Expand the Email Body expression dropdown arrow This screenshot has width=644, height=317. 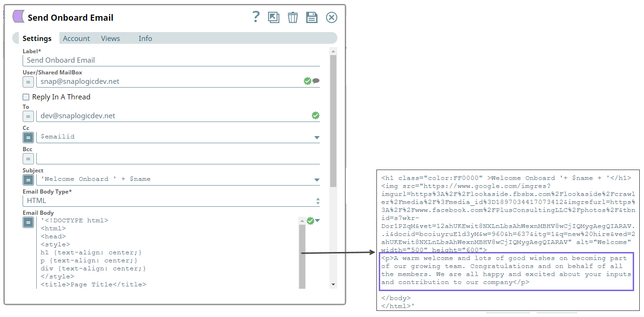pos(318,220)
